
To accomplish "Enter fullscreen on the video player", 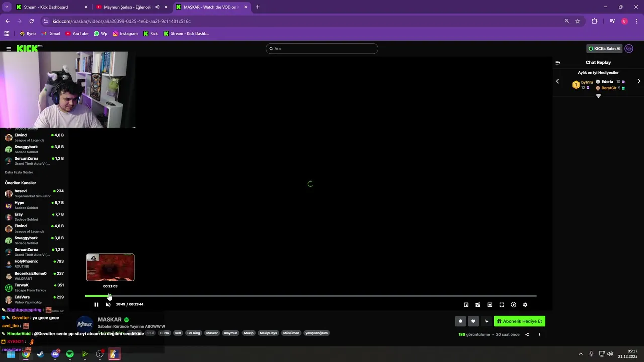I will (x=502, y=305).
